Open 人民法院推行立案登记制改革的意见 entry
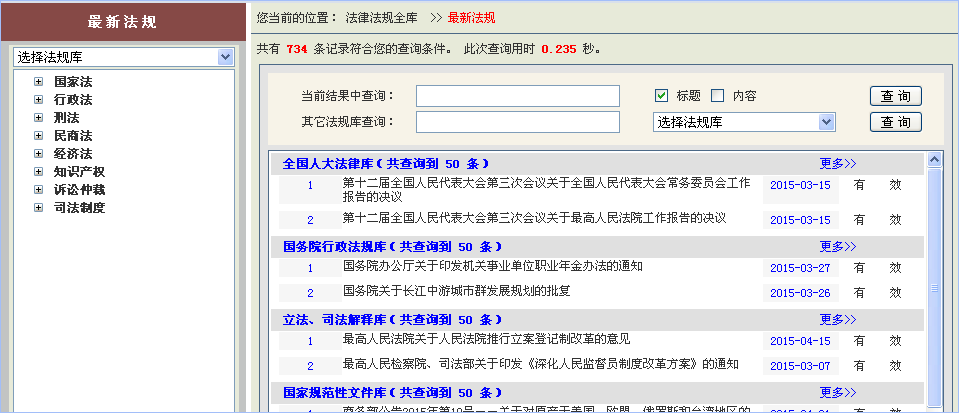This screenshot has width=959, height=413. 486,339
